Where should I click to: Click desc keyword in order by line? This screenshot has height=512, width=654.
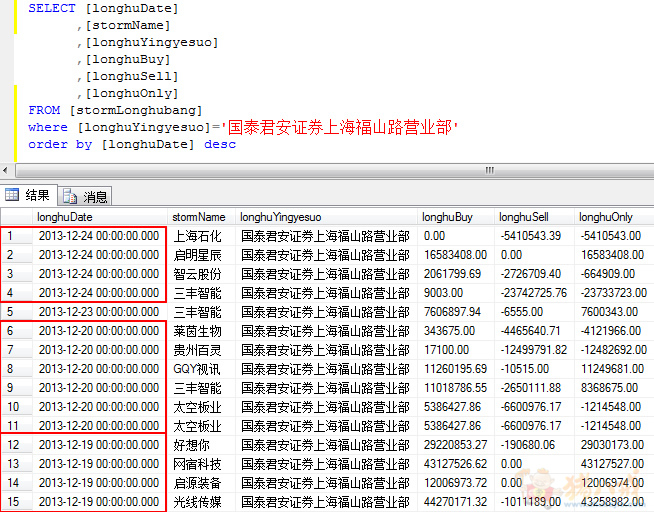click(x=220, y=144)
